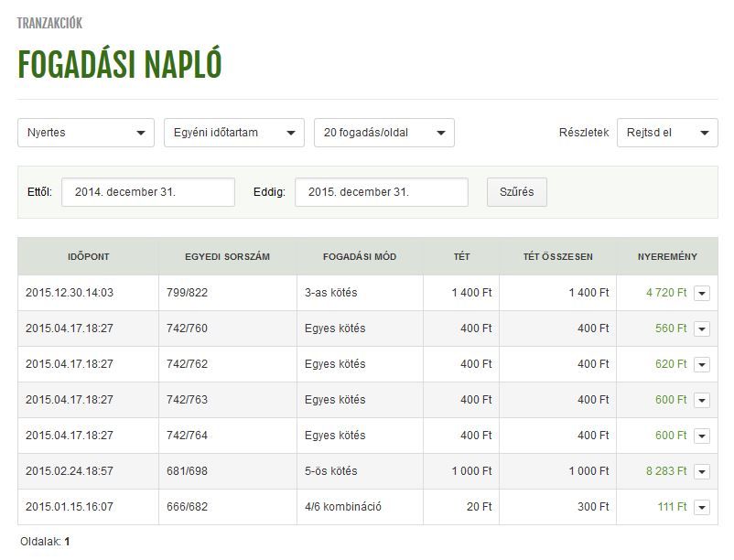Click the Időpont column header

(x=88, y=256)
